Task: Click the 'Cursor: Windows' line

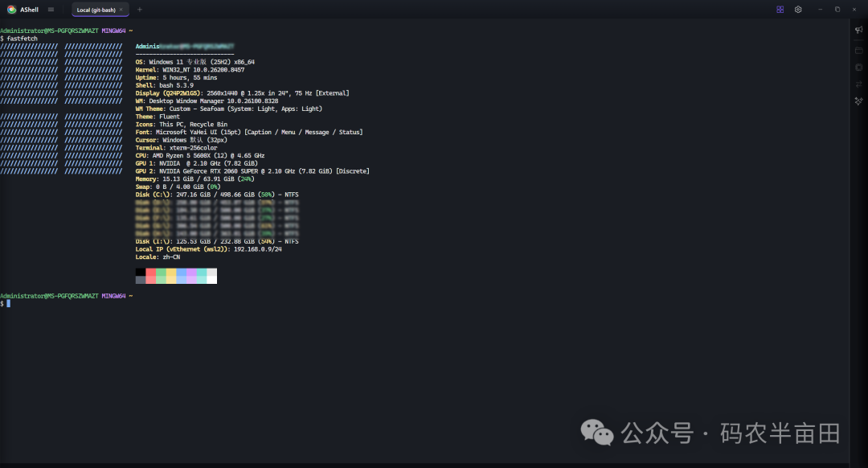Action: pos(182,140)
